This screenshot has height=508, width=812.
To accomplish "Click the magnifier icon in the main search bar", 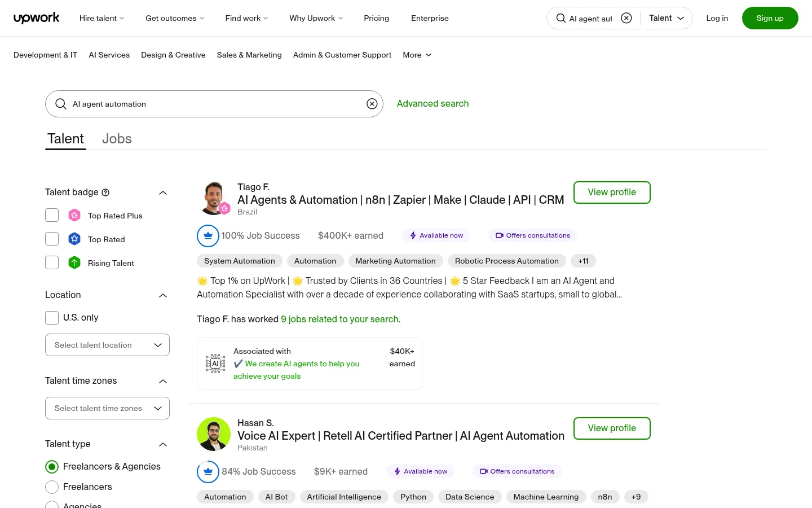I will pyautogui.click(x=61, y=104).
